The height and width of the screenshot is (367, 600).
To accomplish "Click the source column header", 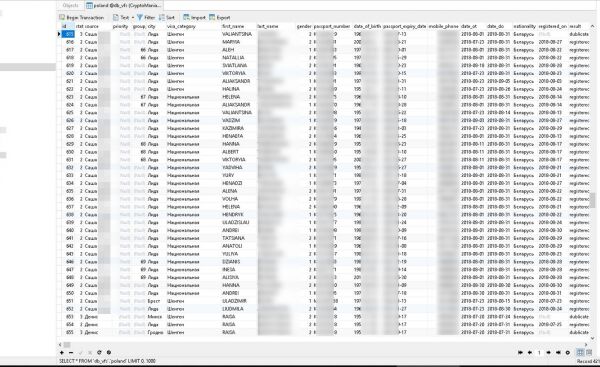I will click(91, 26).
